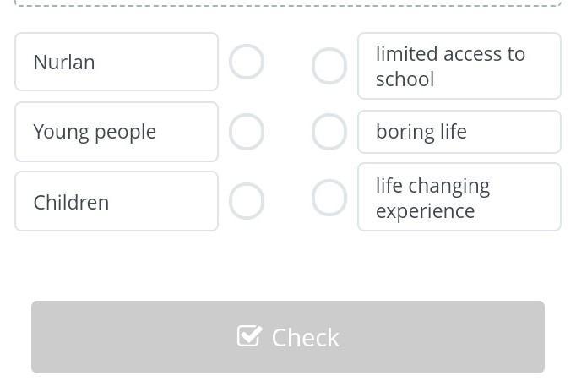The image size is (576, 392).
Task: Click the word 'experience' in the last option
Action: 426,211
